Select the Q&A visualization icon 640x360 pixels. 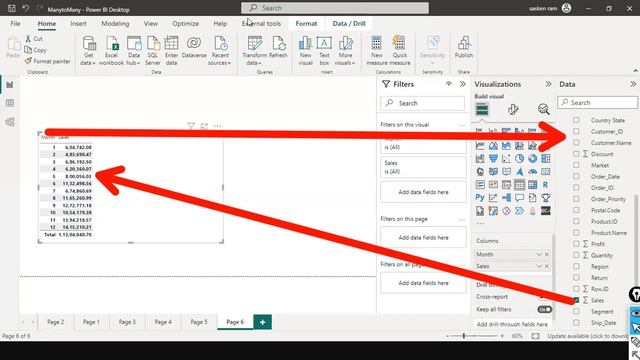(519, 198)
